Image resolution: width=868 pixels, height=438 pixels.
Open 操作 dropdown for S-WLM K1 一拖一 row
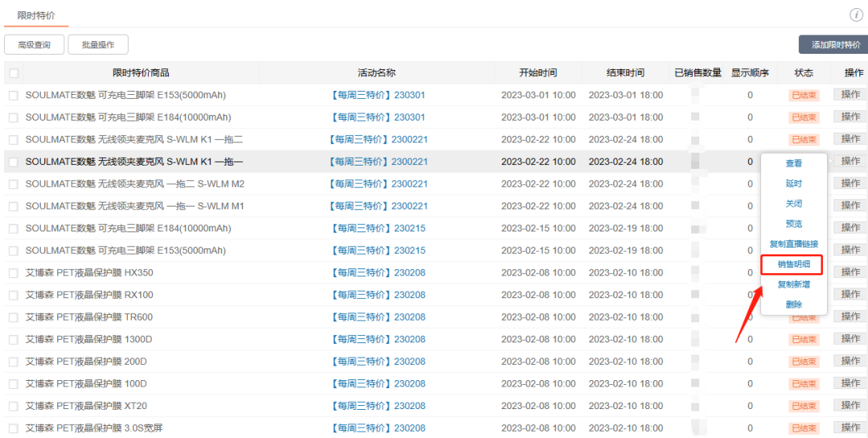tap(850, 161)
